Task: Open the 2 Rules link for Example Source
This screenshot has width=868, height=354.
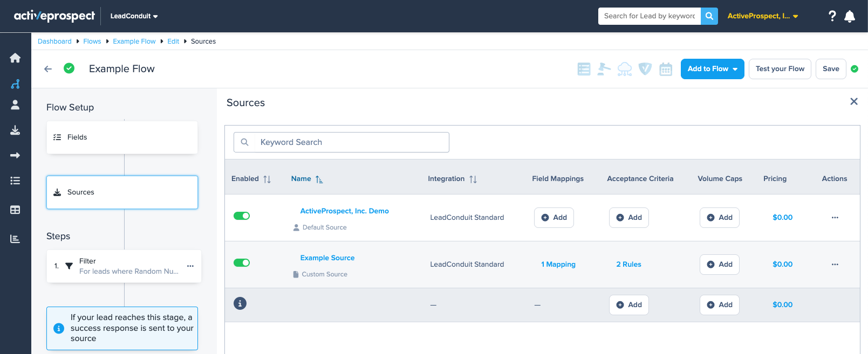Action: 628,265
